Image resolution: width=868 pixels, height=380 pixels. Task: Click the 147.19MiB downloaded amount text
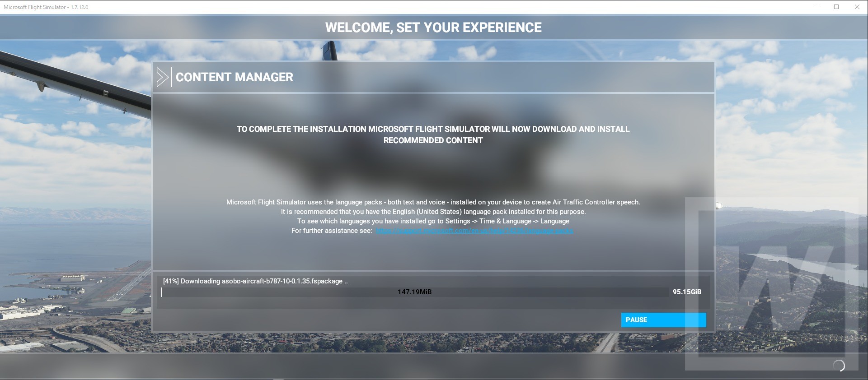(415, 292)
